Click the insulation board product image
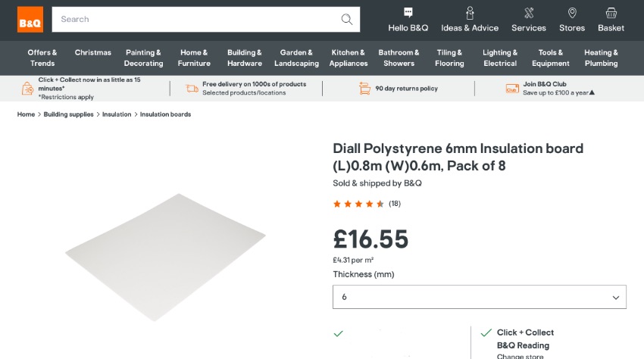The image size is (644, 359). tap(166, 256)
